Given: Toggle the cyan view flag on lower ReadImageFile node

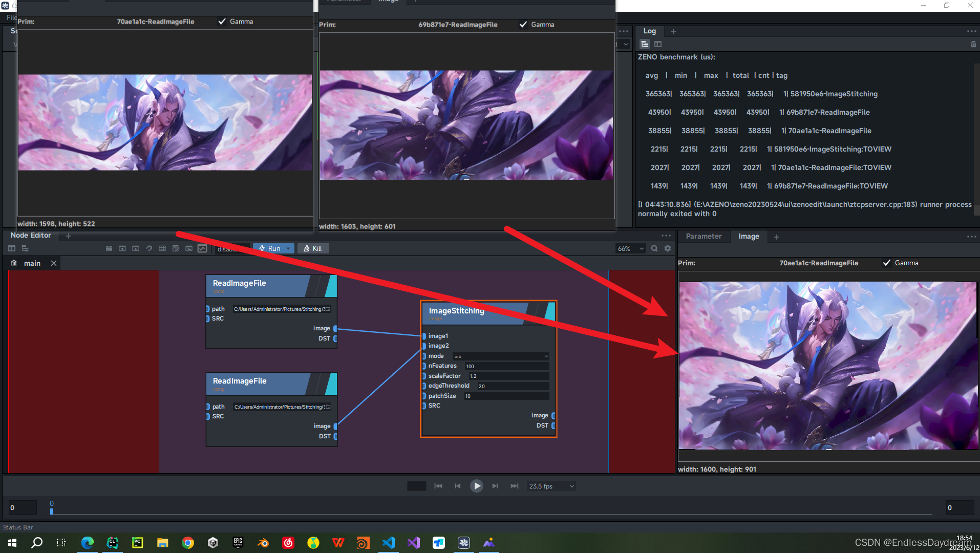Looking at the screenshot, I should tap(331, 384).
